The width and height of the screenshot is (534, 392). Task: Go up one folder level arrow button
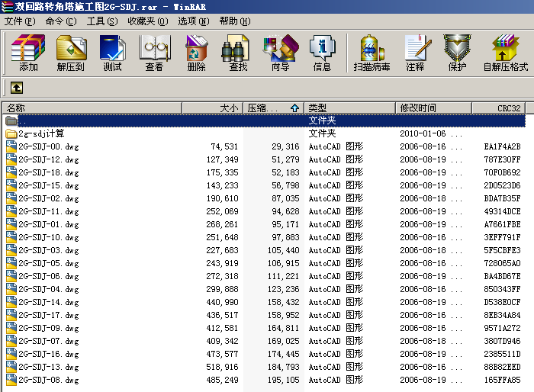17,88
